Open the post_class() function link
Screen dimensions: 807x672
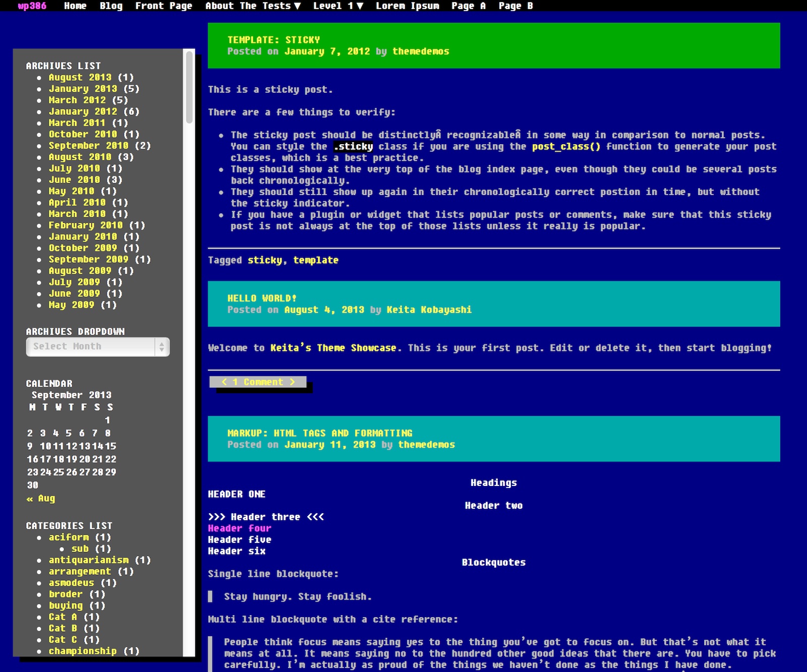click(566, 147)
